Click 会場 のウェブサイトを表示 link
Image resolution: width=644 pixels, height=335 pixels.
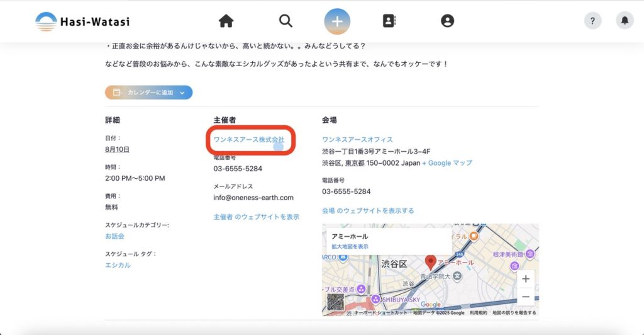(x=368, y=210)
